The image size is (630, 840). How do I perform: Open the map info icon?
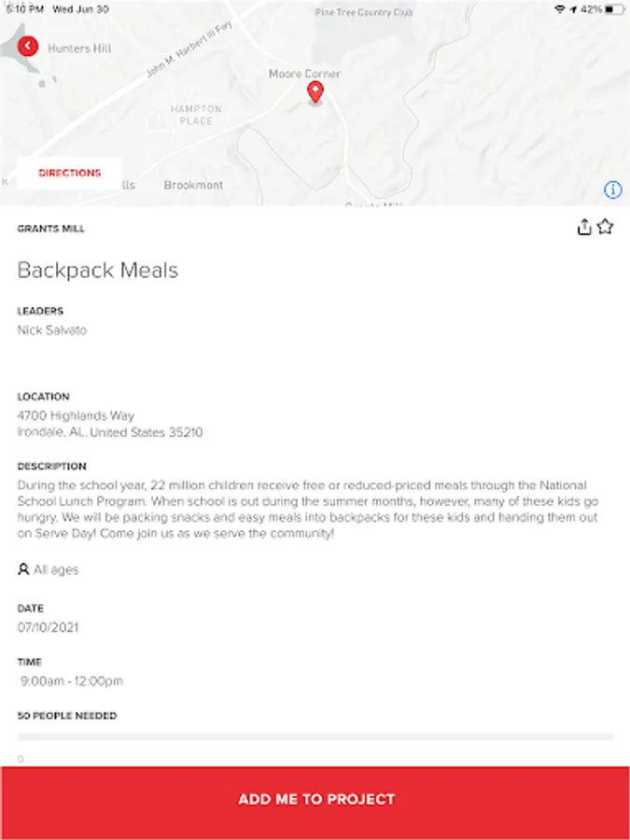coord(613,189)
